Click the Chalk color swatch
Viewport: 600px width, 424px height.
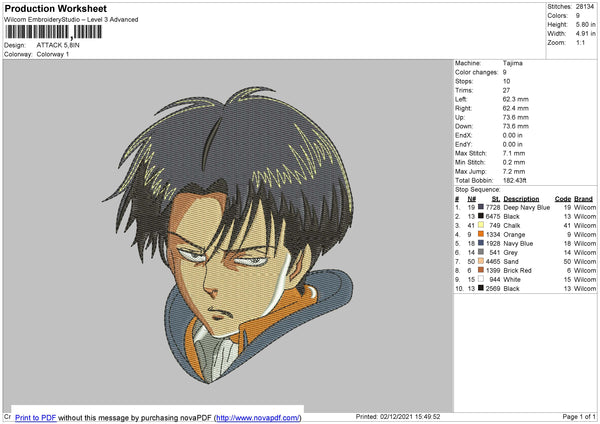point(481,225)
